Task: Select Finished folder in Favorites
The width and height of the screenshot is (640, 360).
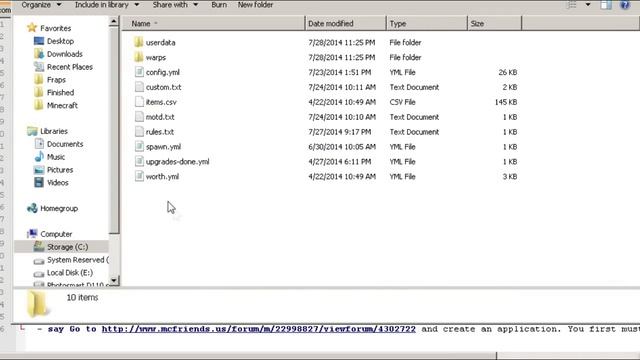Action: pyautogui.click(x=60, y=93)
